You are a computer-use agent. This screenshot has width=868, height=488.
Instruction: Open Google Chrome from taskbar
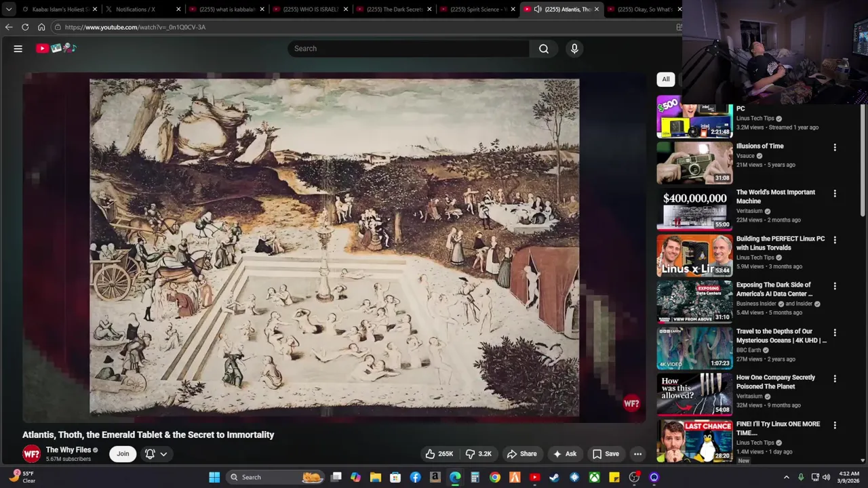click(495, 477)
